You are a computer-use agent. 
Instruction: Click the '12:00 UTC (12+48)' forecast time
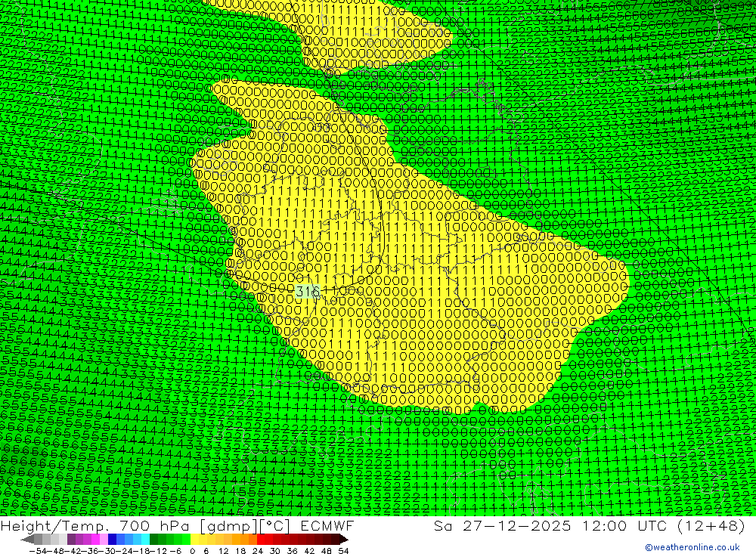coord(664,525)
